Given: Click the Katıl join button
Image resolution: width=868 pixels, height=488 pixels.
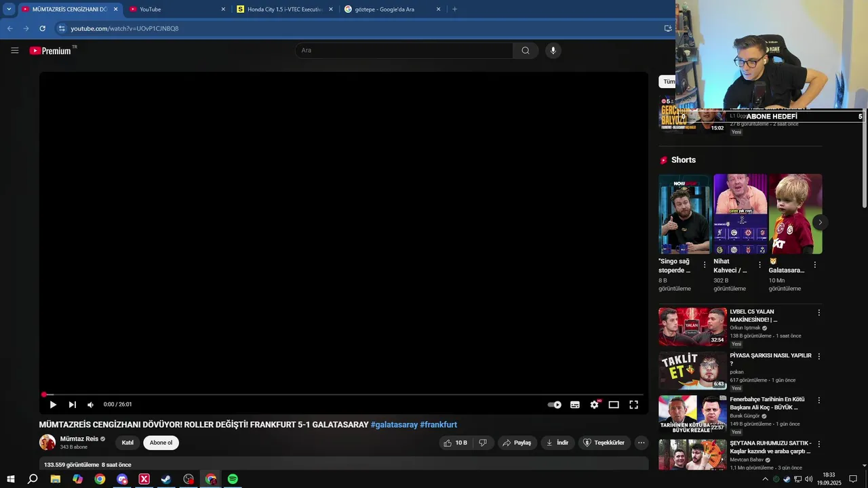Looking at the screenshot, I should 127,443.
